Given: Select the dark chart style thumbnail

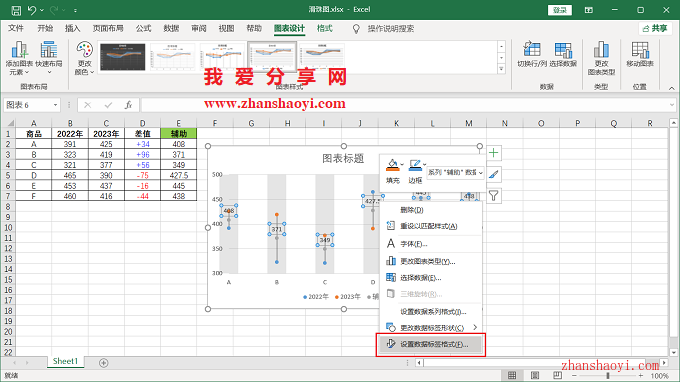Looking at the screenshot, I should click(x=123, y=56).
